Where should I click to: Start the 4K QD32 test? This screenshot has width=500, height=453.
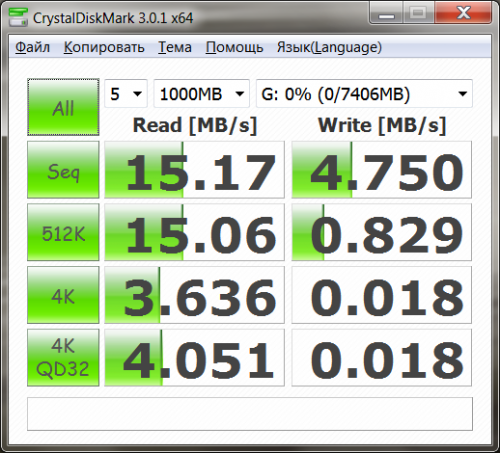pyautogui.click(x=63, y=358)
